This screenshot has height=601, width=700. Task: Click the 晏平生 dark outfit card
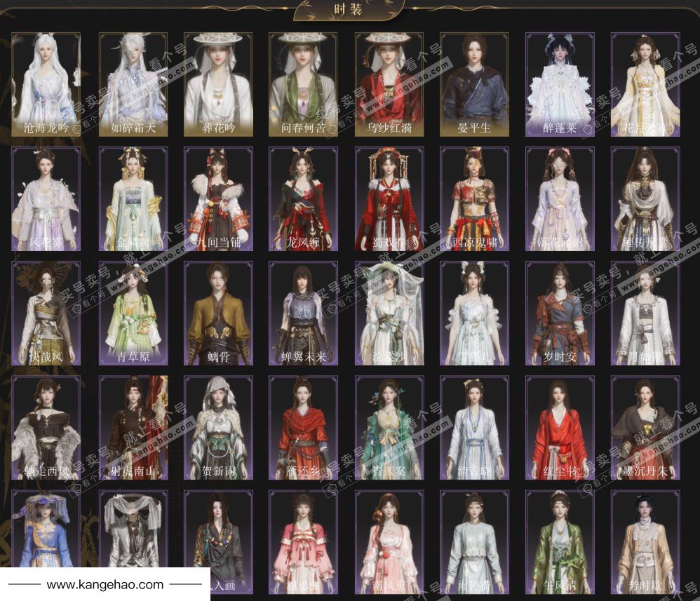pyautogui.click(x=474, y=84)
